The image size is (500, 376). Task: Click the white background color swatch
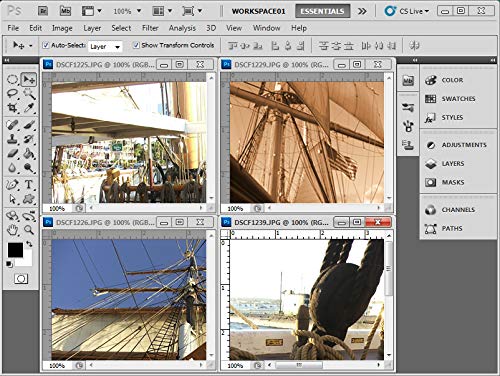pyautogui.click(x=27, y=261)
